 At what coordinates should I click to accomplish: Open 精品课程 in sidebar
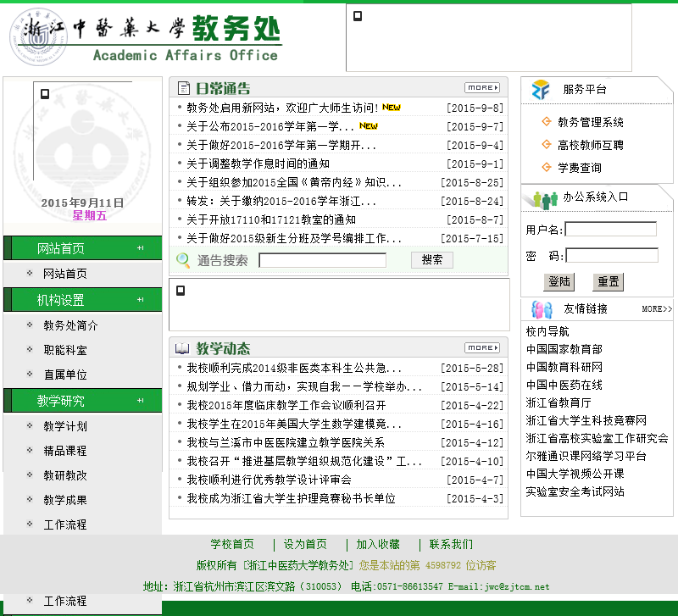click(x=65, y=451)
